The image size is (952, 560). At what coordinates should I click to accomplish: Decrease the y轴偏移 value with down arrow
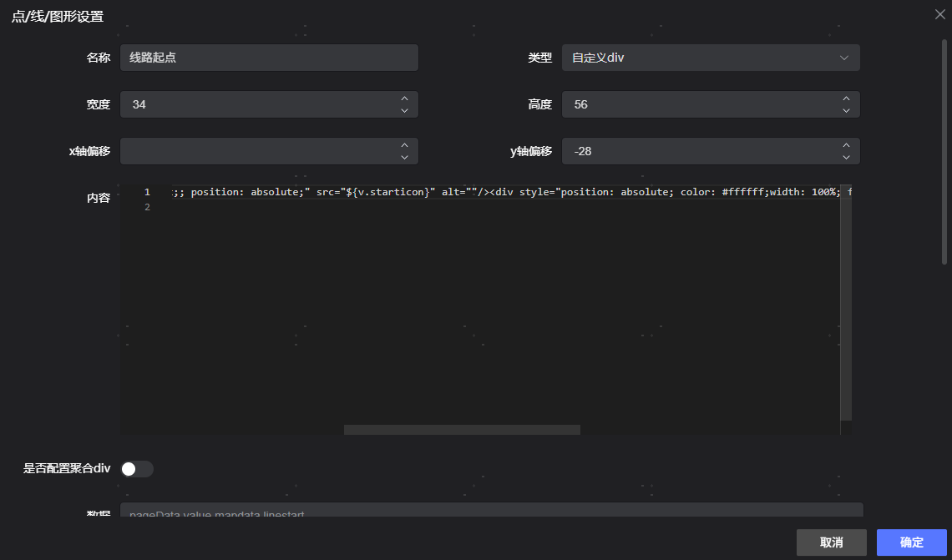(x=846, y=158)
